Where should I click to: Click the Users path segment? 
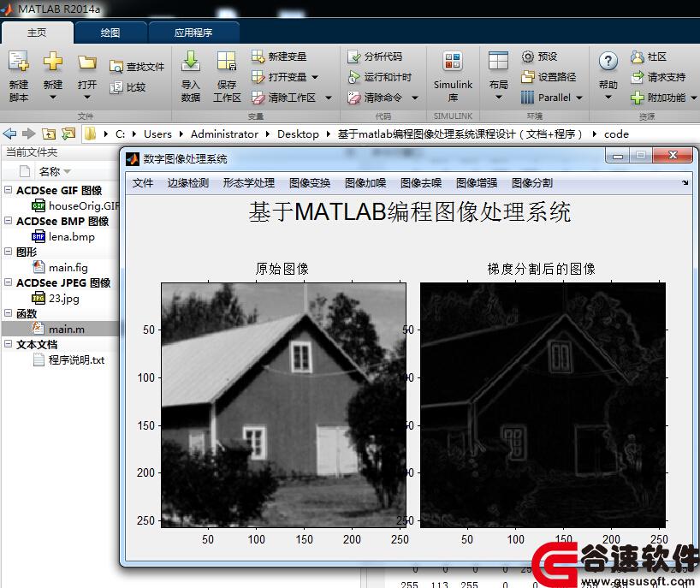[157, 134]
